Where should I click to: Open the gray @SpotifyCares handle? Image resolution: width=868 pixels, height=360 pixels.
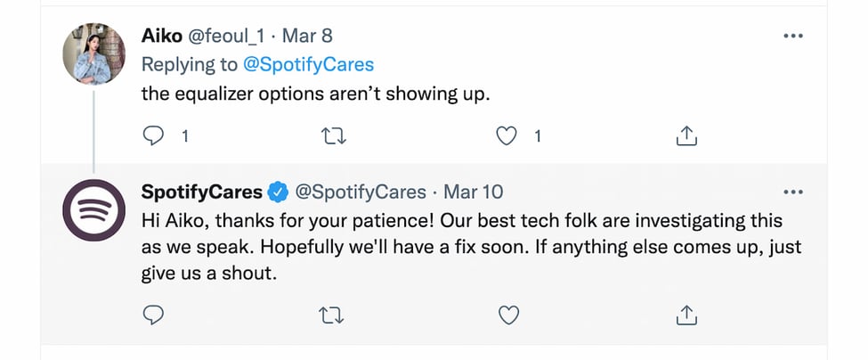pos(361,192)
